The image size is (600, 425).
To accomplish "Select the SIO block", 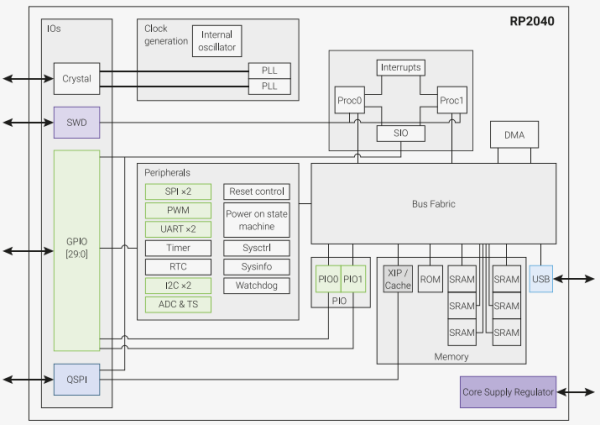I will click(x=400, y=132).
